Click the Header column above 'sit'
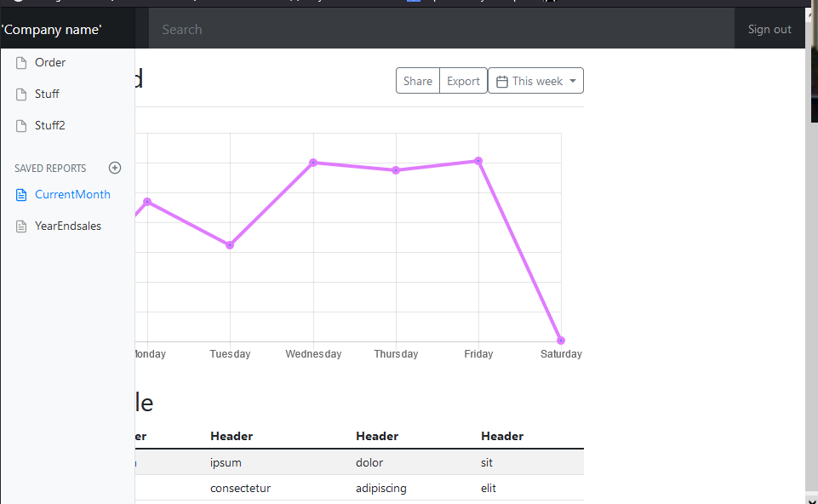 coord(502,436)
